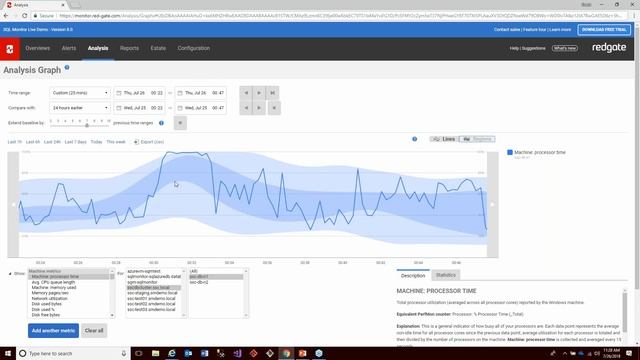Screen dimensions: 640x360
Task: Click the Export (csv) icon
Action: (136, 142)
